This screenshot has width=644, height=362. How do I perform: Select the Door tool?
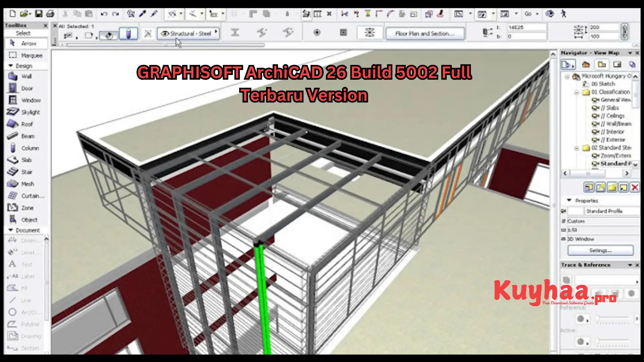point(26,88)
